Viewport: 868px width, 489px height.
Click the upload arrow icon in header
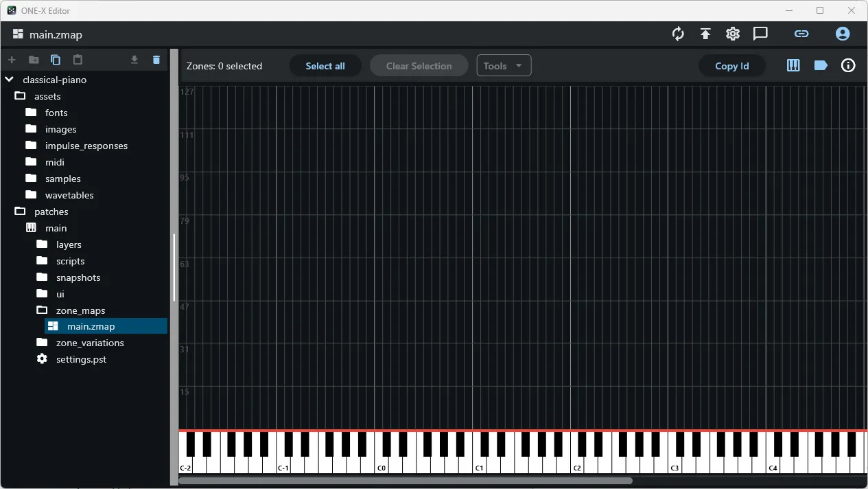pyautogui.click(x=705, y=34)
